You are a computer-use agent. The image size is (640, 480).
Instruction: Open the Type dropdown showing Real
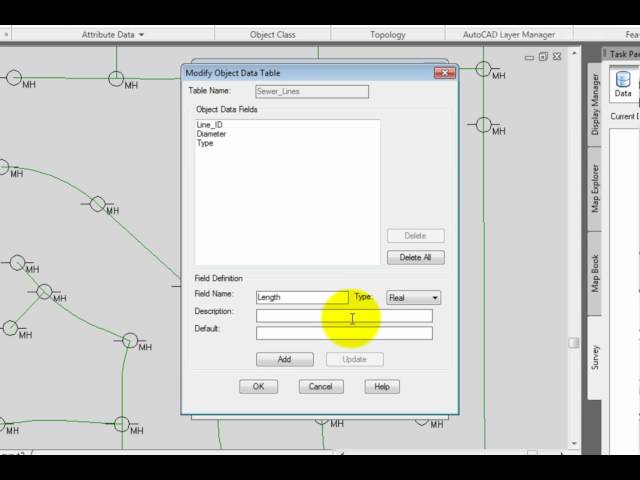pyautogui.click(x=413, y=298)
